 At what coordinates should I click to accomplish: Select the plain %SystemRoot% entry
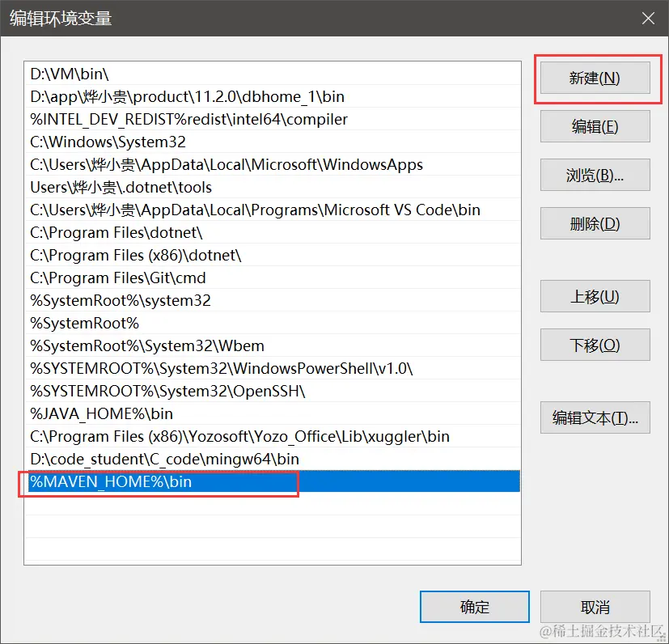[273, 323]
